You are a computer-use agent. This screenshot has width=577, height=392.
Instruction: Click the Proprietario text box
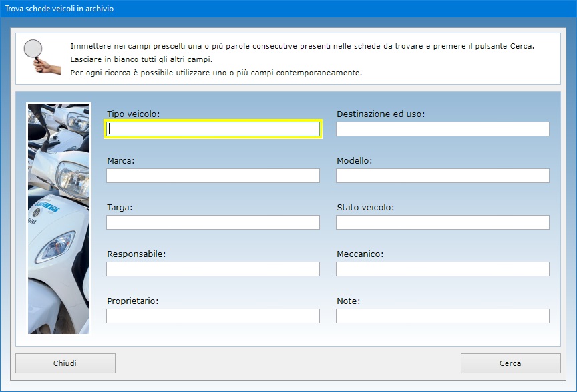tap(213, 316)
